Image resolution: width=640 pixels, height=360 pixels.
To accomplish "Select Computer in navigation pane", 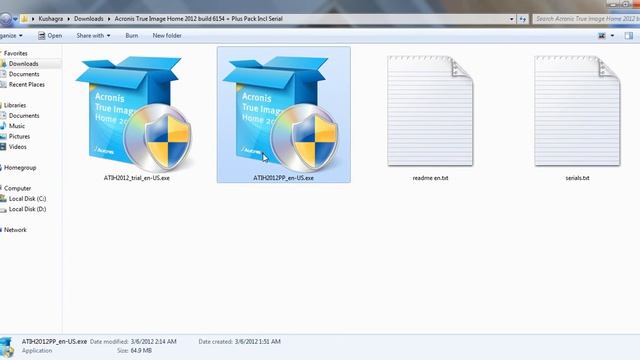I will coord(17,189).
